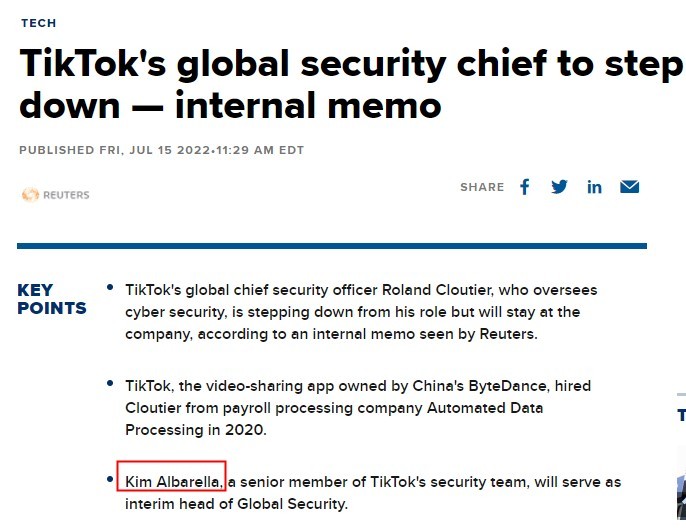
Task: Click the REUTERS source name
Action: tap(66, 195)
